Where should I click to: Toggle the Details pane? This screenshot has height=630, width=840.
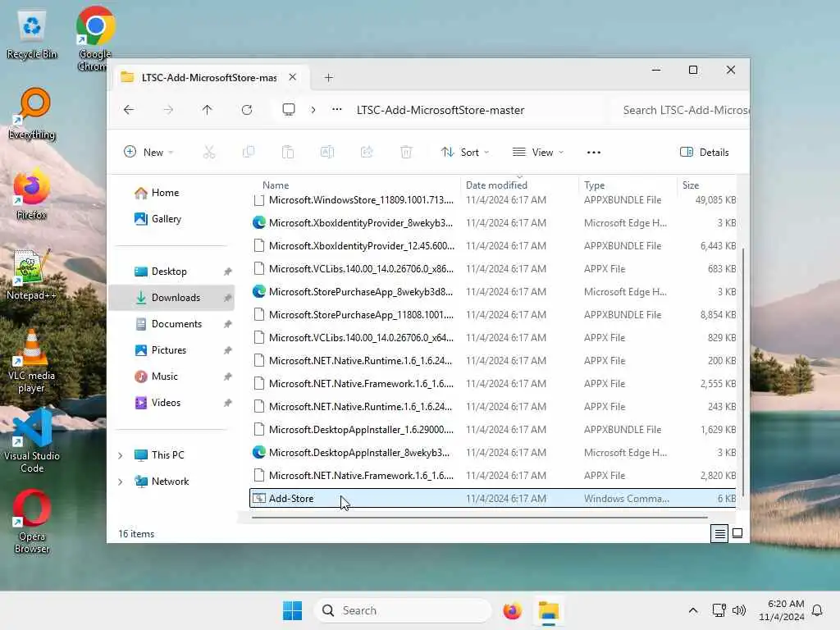[705, 152]
